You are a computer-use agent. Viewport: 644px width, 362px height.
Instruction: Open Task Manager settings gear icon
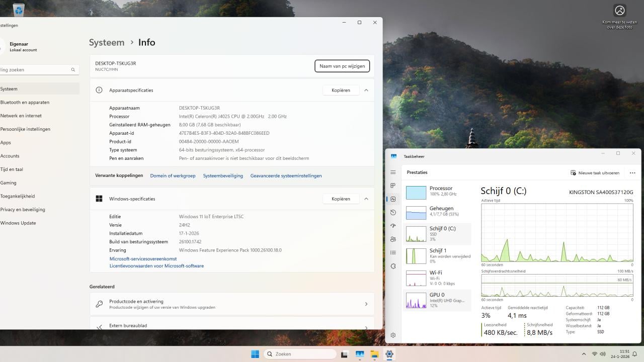393,335
